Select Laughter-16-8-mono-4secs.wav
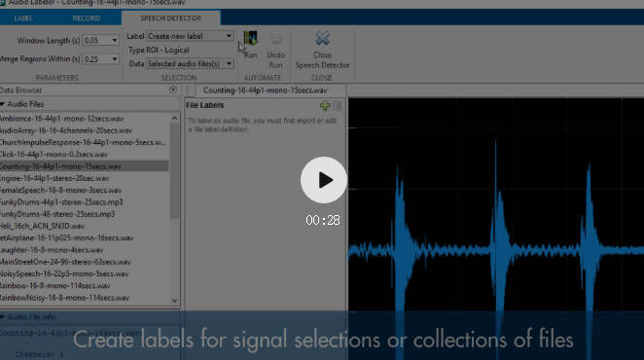644x360 pixels. (x=52, y=249)
